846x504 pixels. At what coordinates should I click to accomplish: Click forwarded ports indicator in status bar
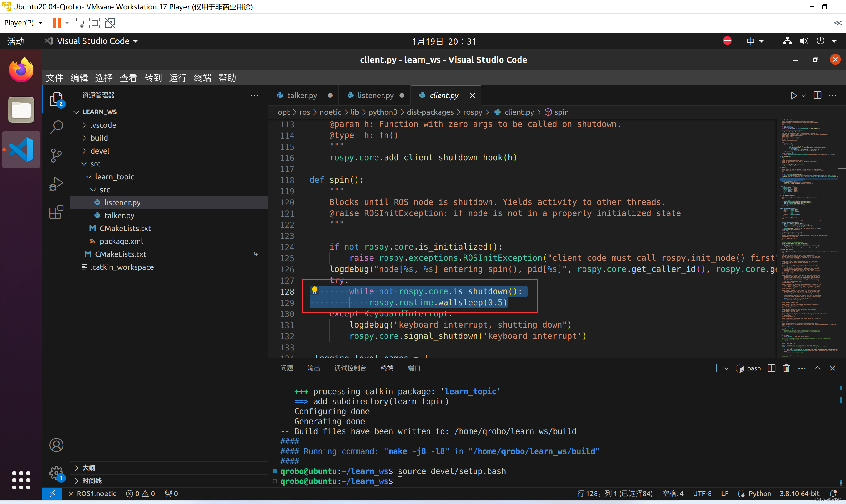coord(171,493)
